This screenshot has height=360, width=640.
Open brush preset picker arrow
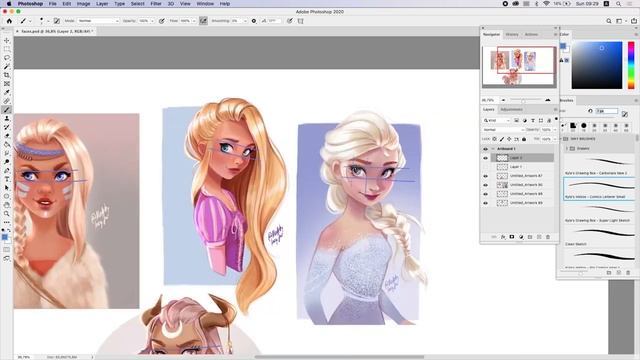48,21
